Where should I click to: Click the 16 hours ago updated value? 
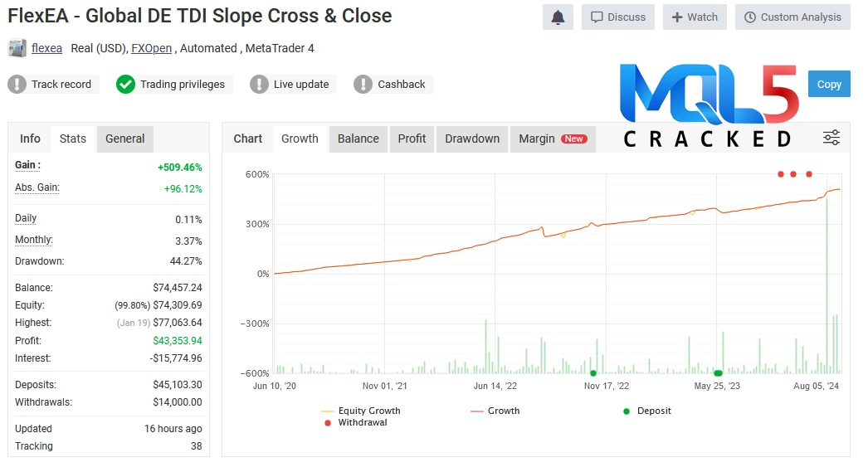[x=173, y=429]
